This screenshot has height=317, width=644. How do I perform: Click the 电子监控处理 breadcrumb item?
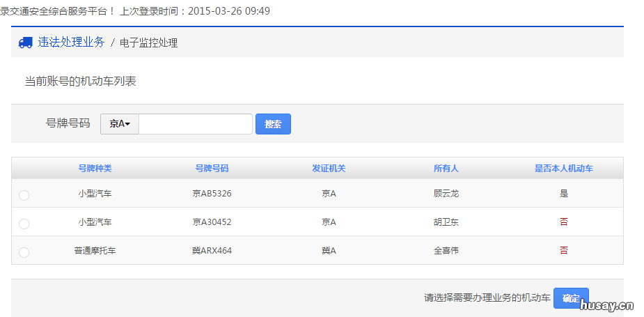tap(148, 43)
